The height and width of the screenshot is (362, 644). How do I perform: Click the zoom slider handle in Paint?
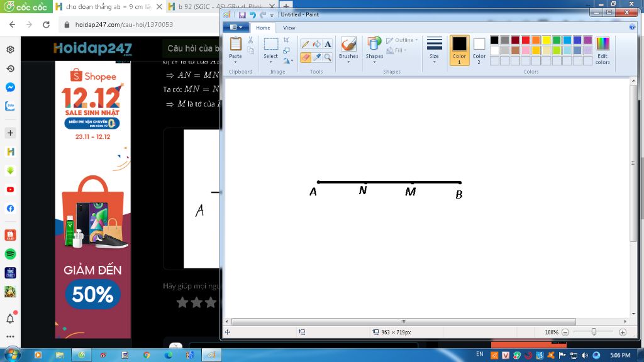point(594,332)
